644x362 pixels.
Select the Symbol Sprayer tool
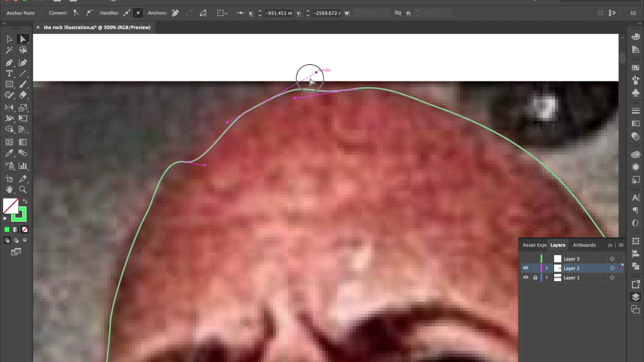(10, 166)
